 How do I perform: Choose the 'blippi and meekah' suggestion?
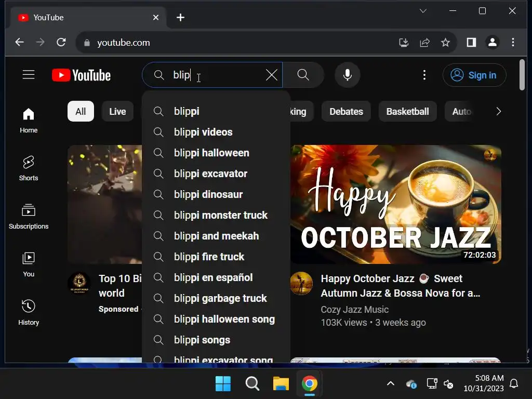pos(216,236)
